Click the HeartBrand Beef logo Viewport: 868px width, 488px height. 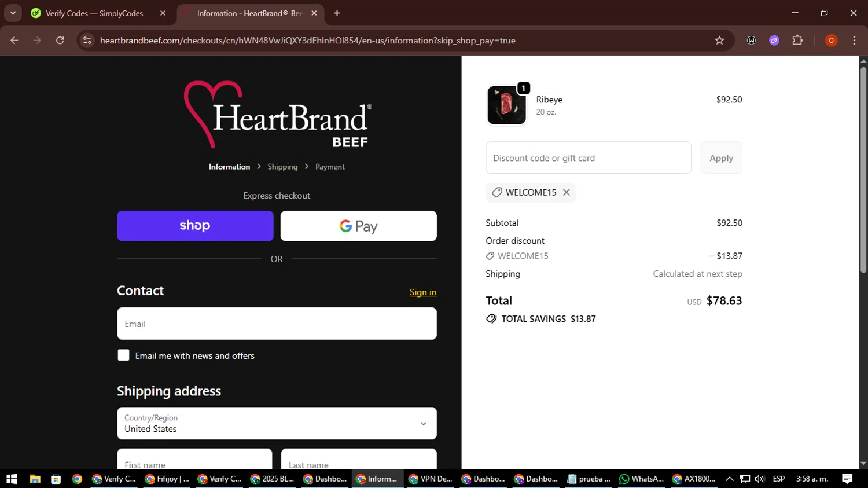click(x=278, y=115)
